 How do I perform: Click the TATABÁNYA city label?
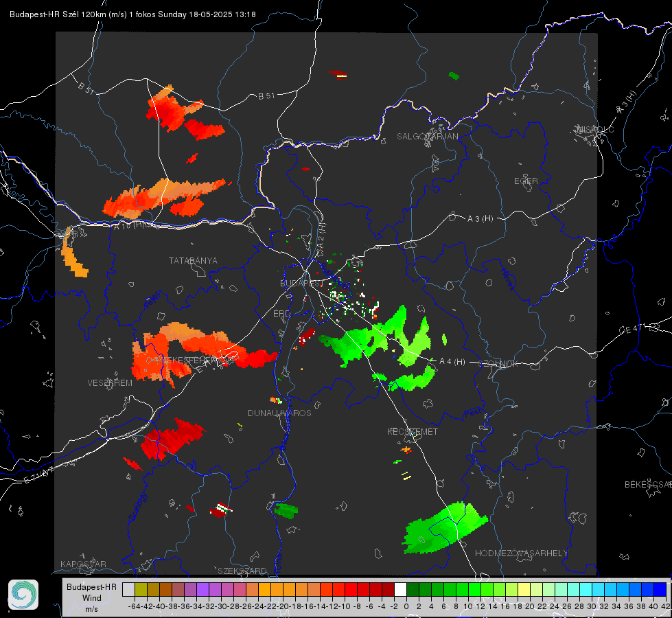[193, 260]
